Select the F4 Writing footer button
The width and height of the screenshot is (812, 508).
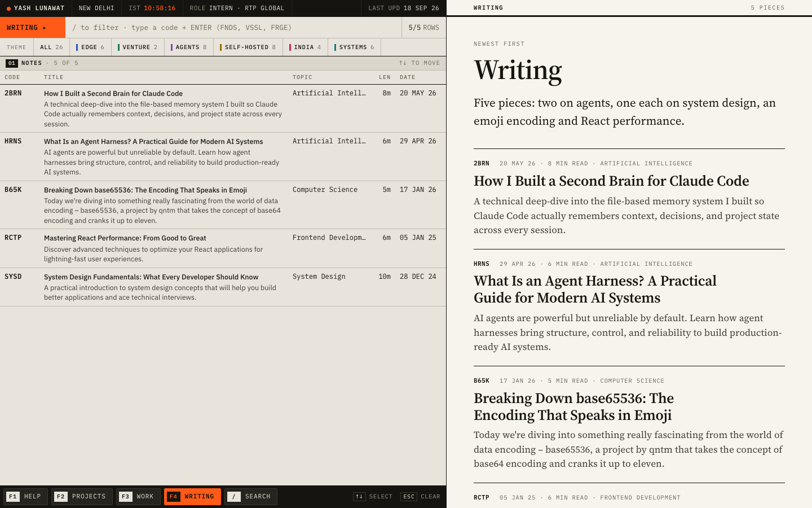pyautogui.click(x=193, y=497)
